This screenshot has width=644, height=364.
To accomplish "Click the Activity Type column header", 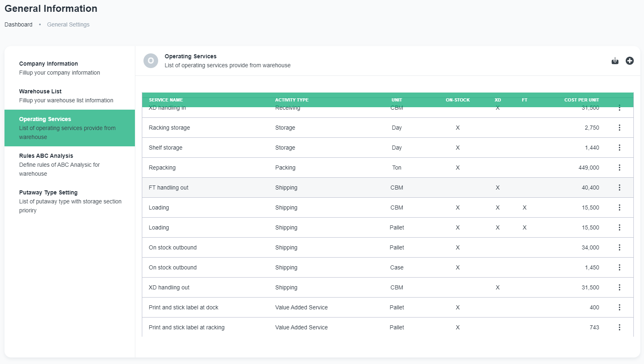I will coord(291,100).
